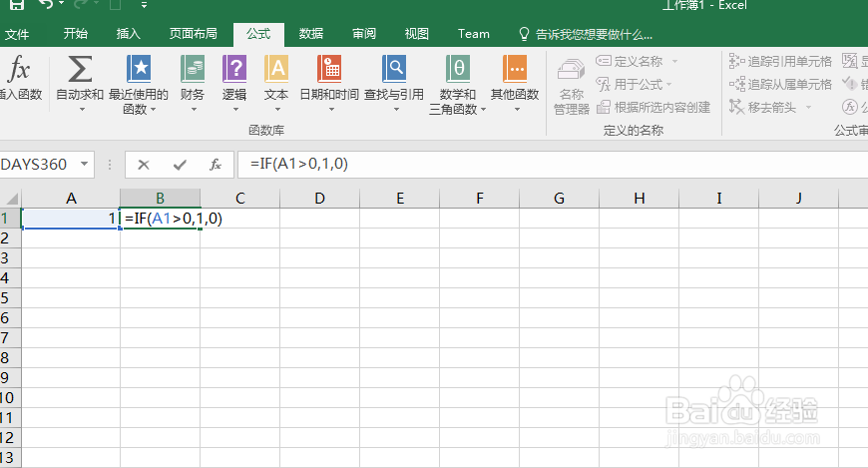Click Define Name (定义名称) button
This screenshot has width=868, height=468.
pos(630,61)
